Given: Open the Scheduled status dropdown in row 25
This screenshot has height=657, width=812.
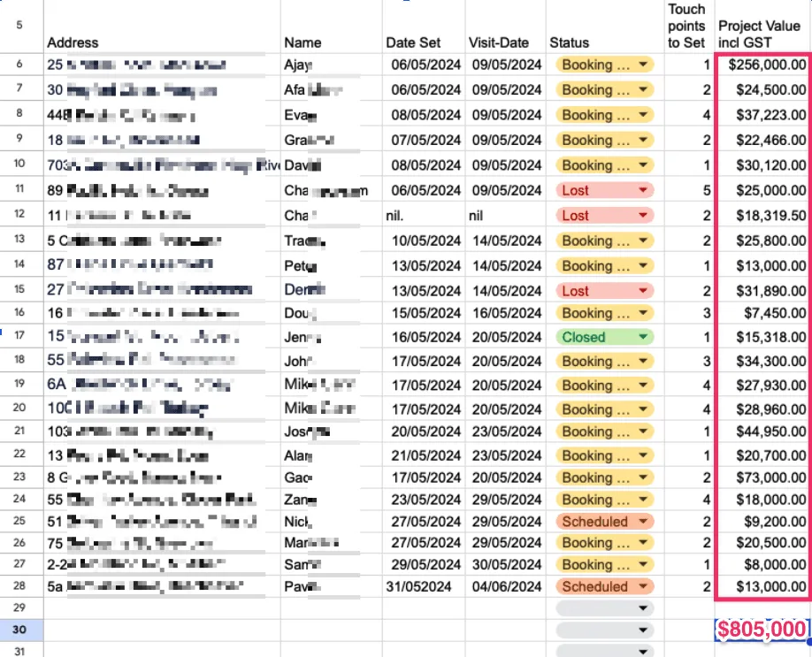Looking at the screenshot, I should click(x=604, y=522).
